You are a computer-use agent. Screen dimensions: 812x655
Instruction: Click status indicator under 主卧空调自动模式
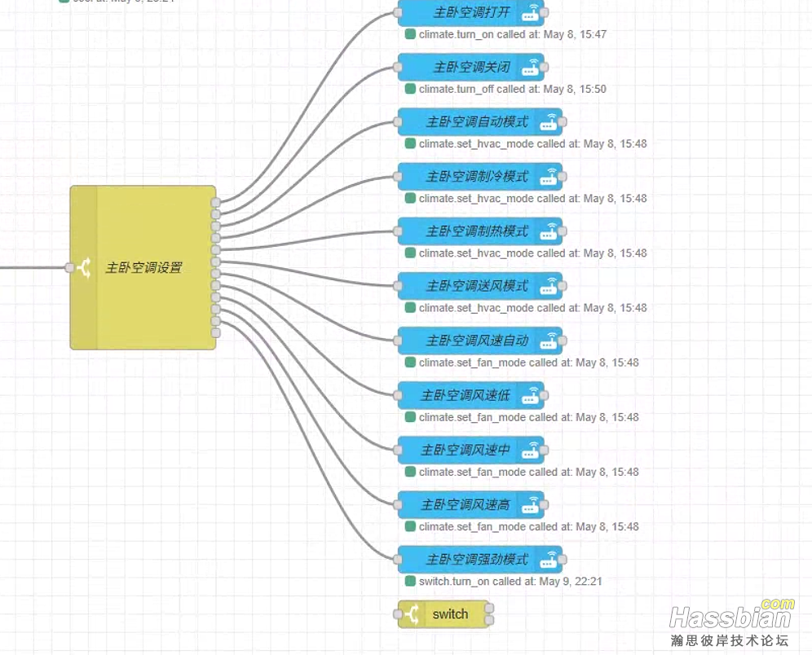click(x=410, y=143)
